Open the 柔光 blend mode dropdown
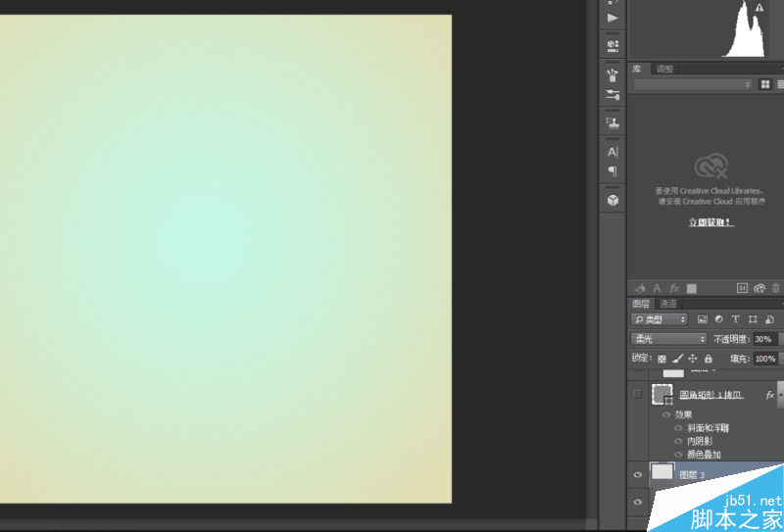Screen dimensions: 784x532 tap(669, 339)
